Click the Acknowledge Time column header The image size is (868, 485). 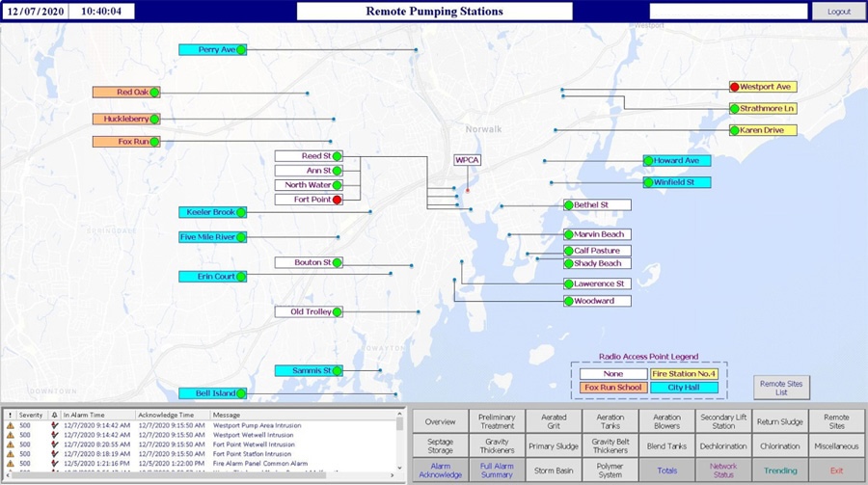(x=173, y=415)
